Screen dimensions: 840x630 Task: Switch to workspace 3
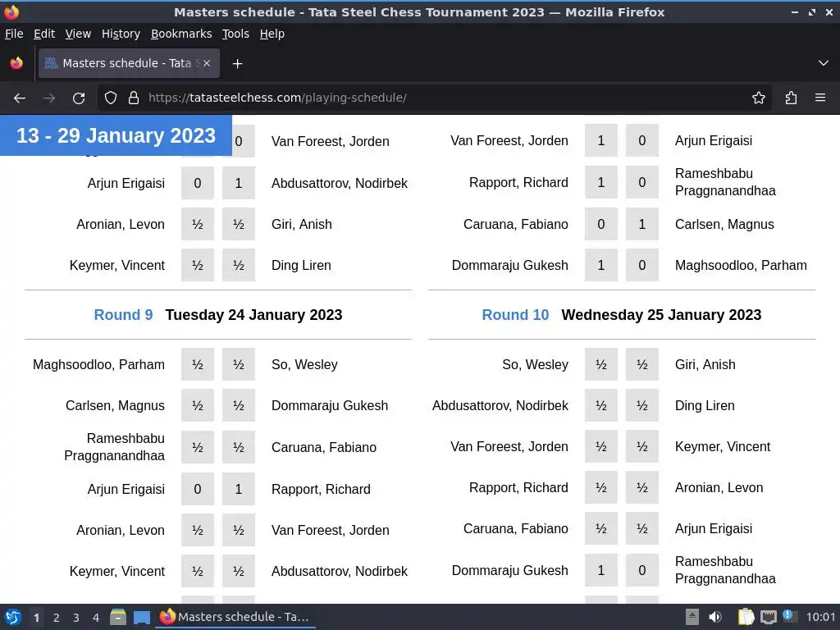click(x=76, y=618)
